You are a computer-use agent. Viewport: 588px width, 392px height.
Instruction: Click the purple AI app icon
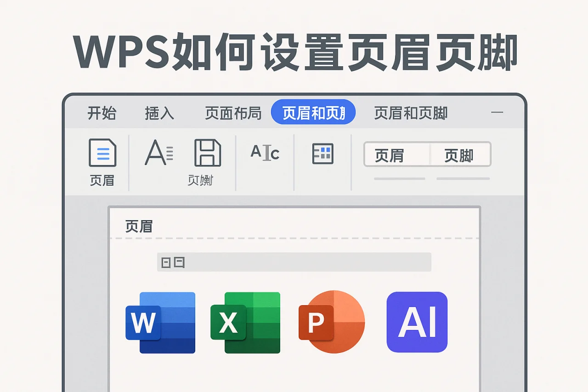pos(417,321)
